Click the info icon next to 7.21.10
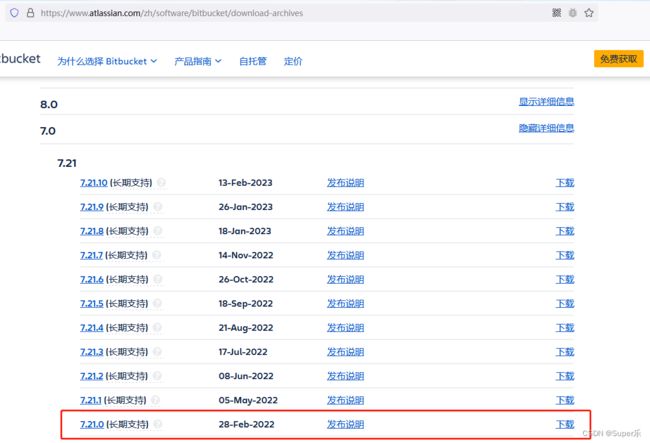This screenshot has width=650, height=443. click(161, 182)
